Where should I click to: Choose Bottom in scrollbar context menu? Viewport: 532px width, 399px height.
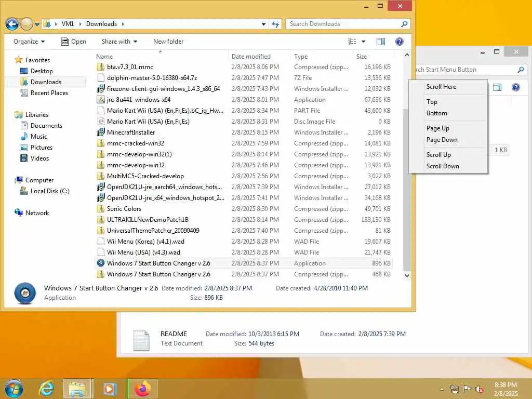(436, 113)
